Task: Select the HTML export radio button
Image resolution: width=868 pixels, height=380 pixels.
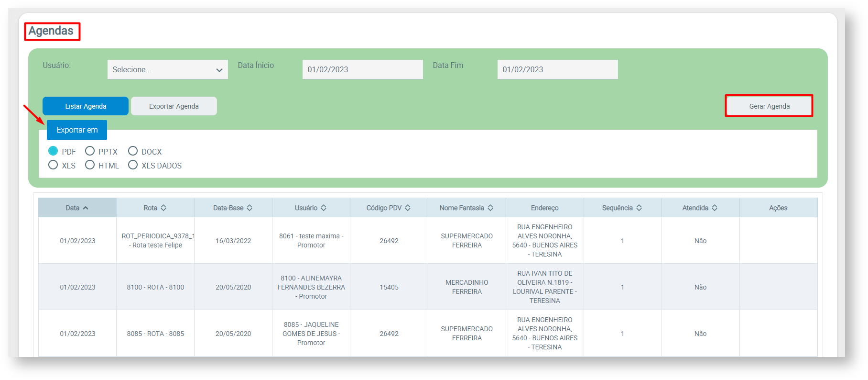Action: 90,165
